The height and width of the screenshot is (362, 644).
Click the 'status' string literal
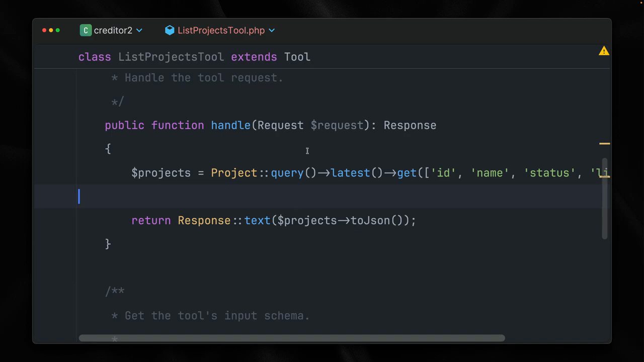pos(549,173)
